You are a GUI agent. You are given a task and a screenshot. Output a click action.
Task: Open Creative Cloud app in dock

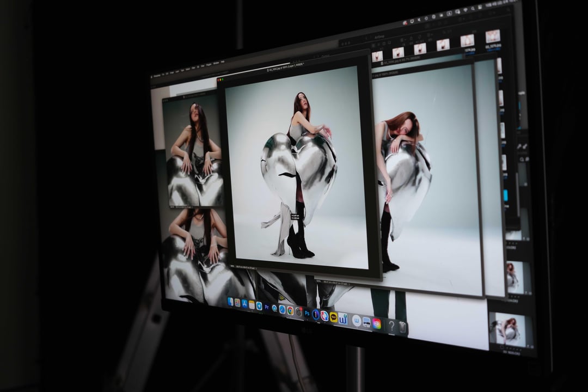[x=376, y=323]
